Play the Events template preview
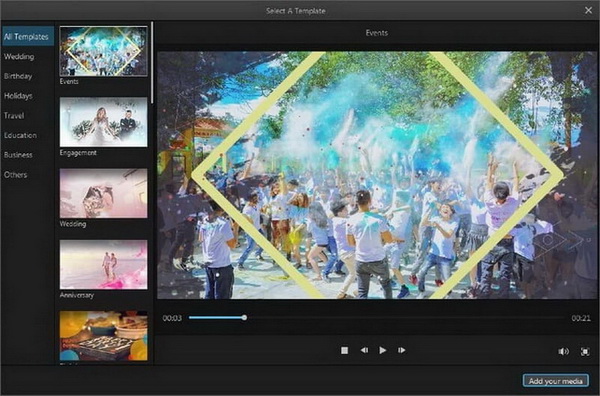This screenshot has height=396, width=600. [x=382, y=350]
